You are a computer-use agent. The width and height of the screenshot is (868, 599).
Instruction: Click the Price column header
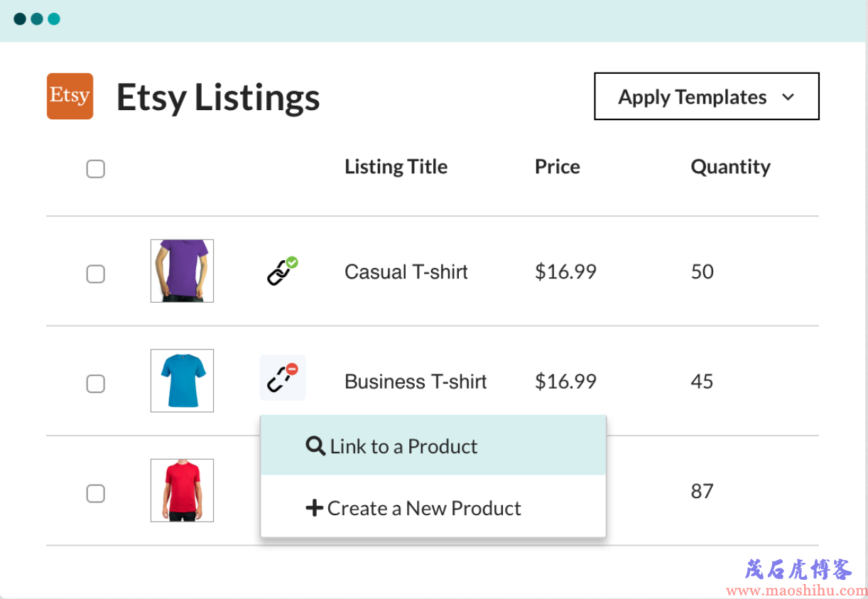558,167
